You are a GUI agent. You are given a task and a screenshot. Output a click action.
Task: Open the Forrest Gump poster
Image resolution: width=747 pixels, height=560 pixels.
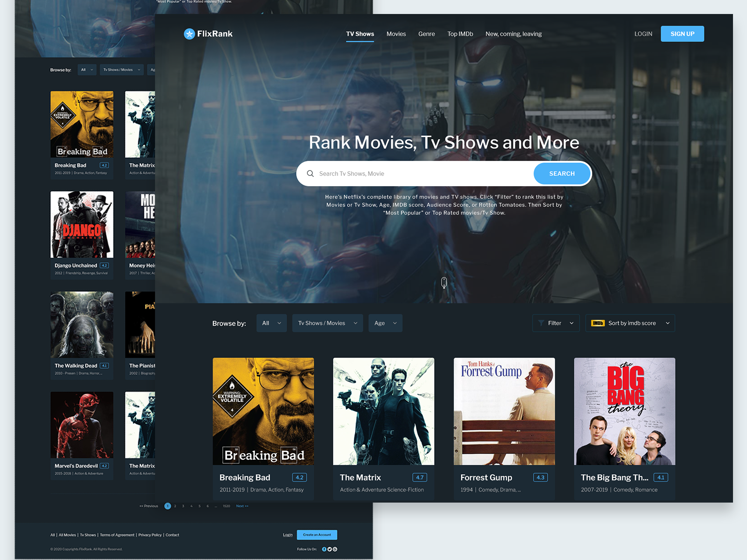(504, 411)
